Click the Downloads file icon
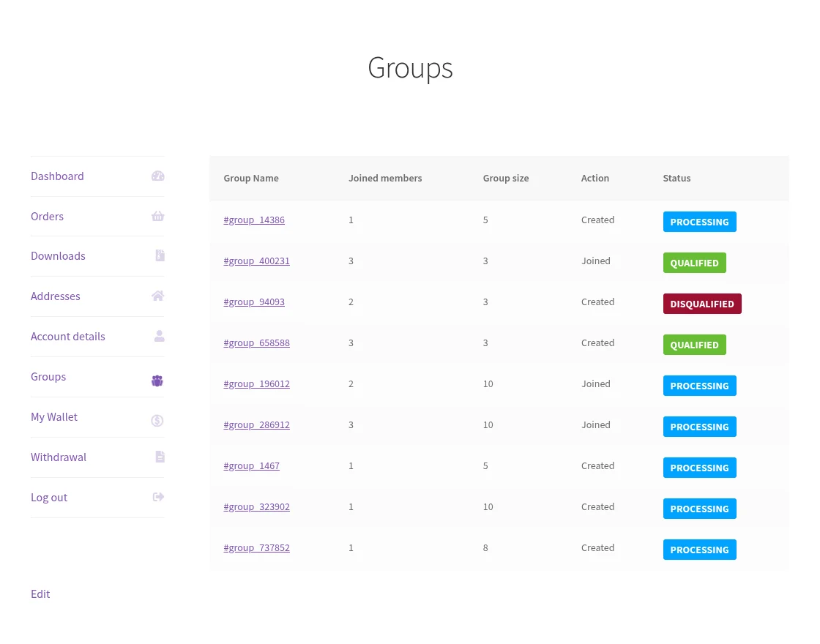 pos(160,255)
